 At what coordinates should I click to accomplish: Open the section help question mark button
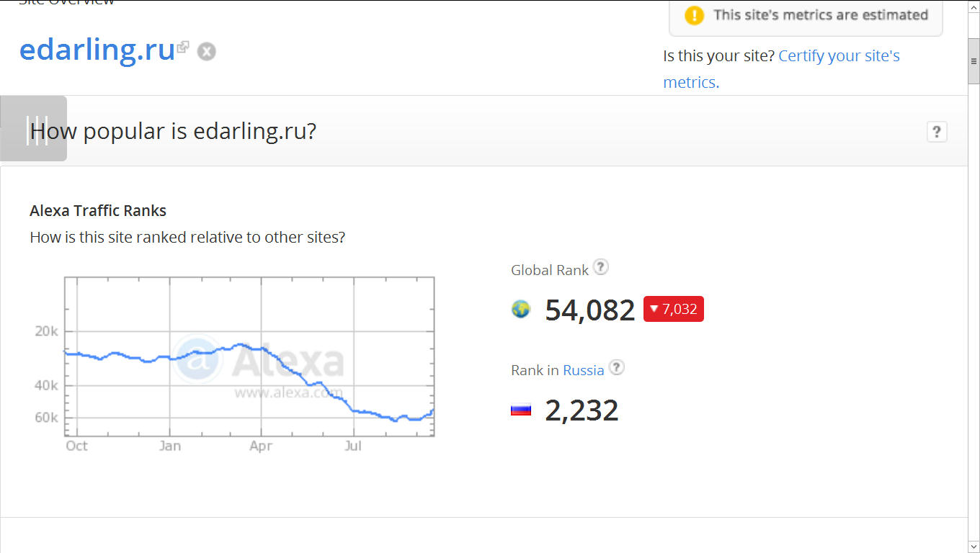[x=937, y=132]
